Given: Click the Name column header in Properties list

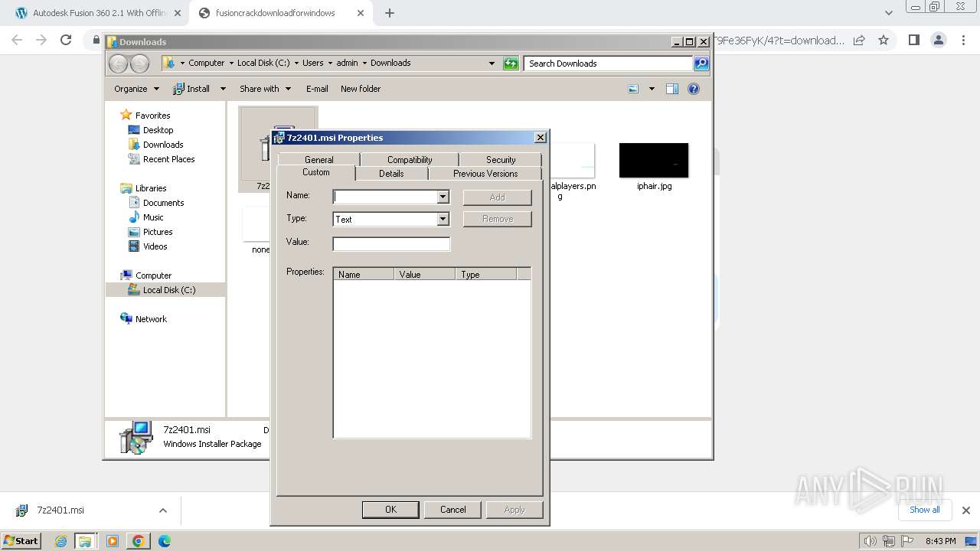Looking at the screenshot, I should 364,274.
